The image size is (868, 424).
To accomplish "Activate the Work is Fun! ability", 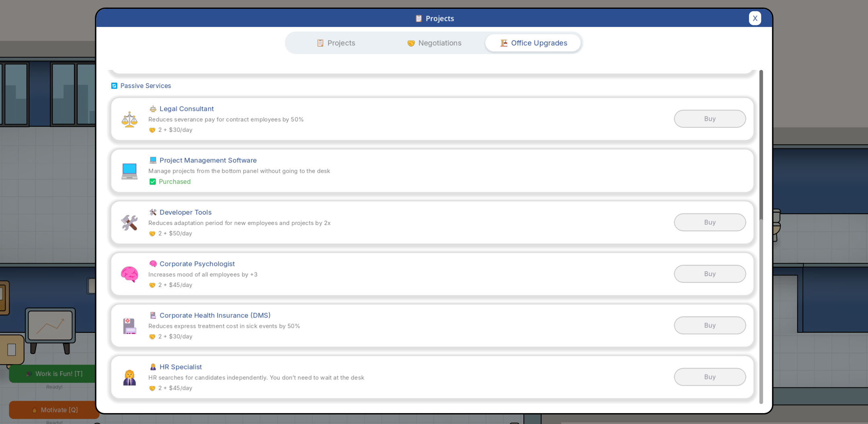I will click(x=54, y=374).
